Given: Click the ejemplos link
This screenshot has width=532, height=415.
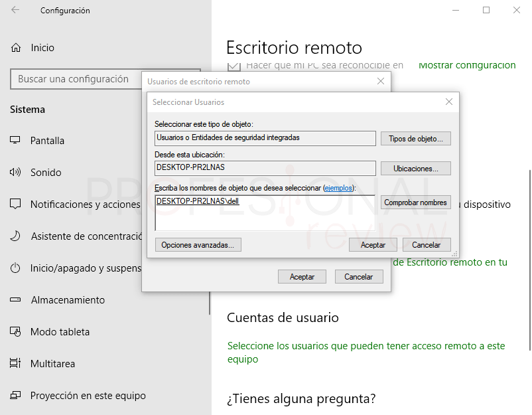Looking at the screenshot, I should [x=339, y=188].
